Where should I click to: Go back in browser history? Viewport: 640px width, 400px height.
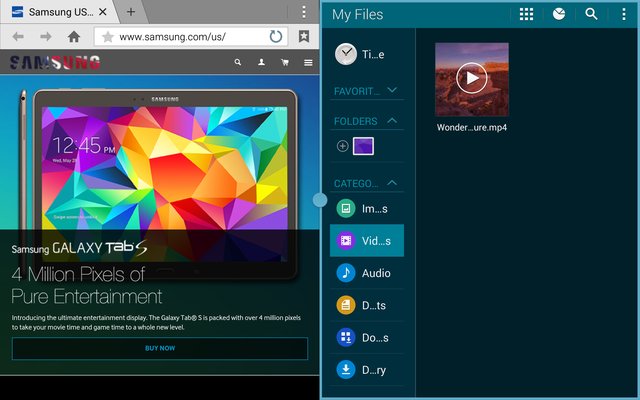click(18, 37)
